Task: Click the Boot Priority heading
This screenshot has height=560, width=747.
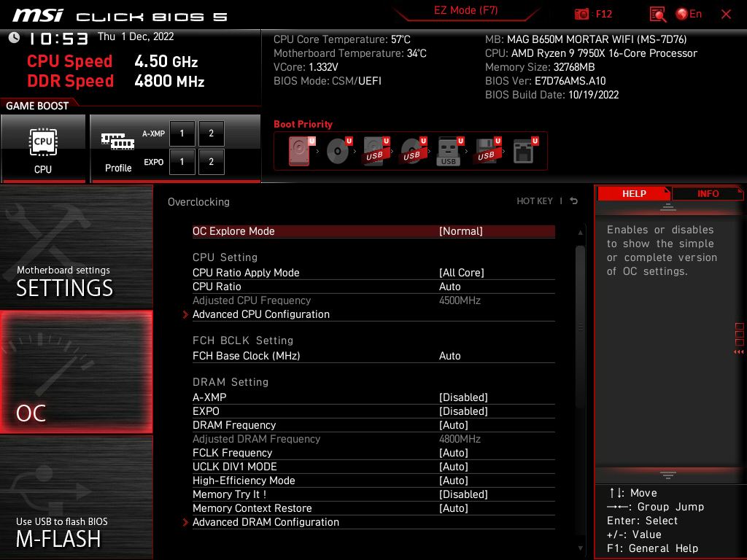Action: (303, 124)
